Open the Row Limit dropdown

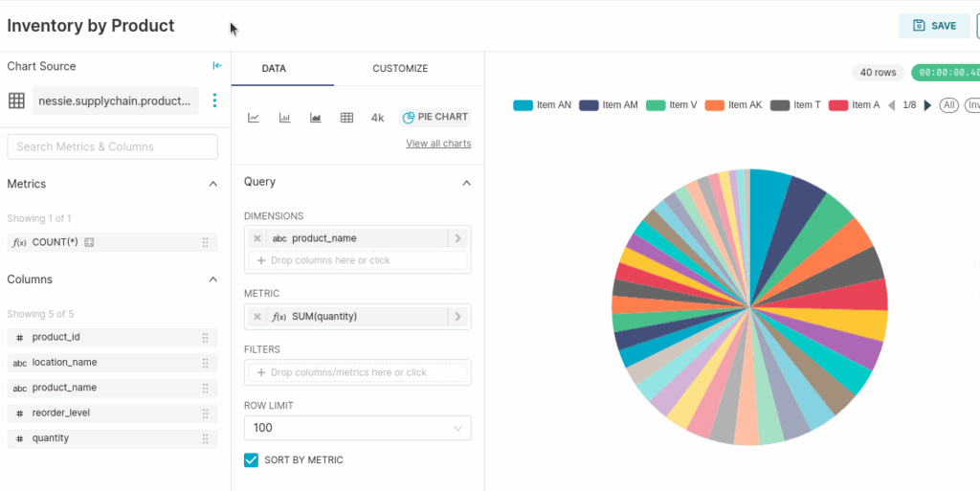[357, 428]
